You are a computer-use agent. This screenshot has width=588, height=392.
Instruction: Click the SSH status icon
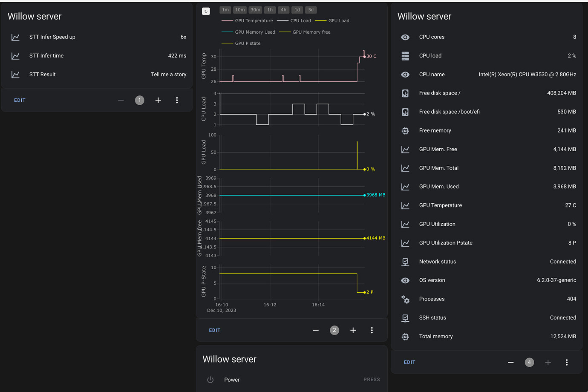click(x=405, y=318)
